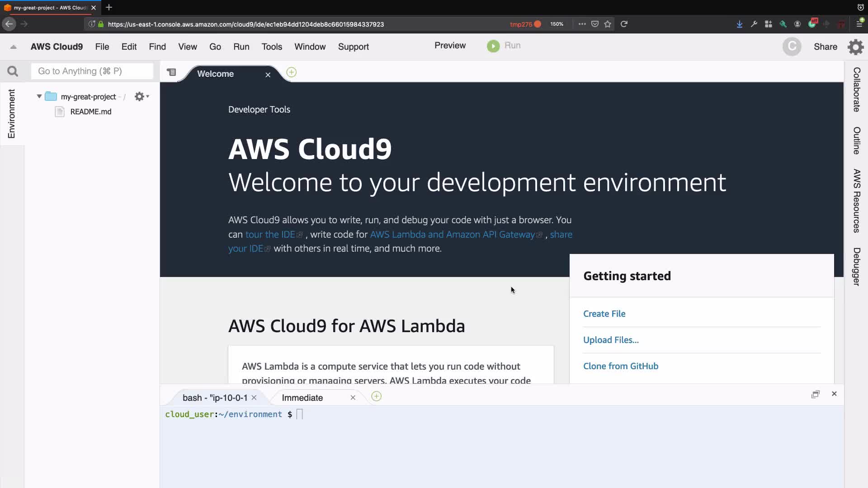Open preferences with the top-right gear icon

coord(855,47)
